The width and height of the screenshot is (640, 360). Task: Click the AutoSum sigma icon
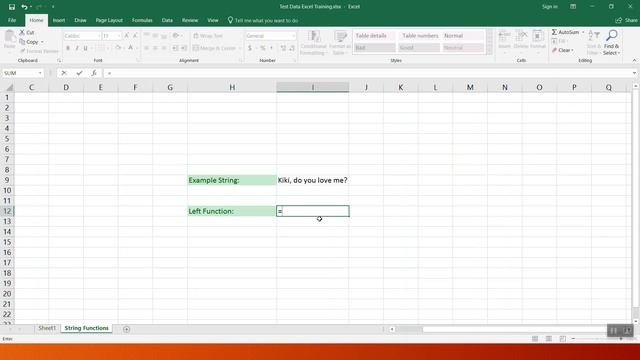coord(554,32)
